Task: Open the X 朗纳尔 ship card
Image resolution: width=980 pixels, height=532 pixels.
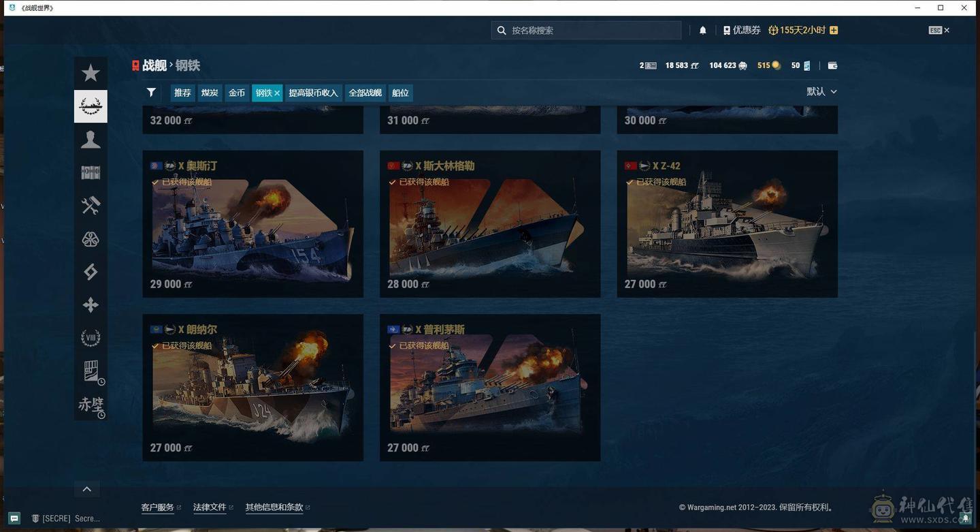Action: click(x=252, y=387)
